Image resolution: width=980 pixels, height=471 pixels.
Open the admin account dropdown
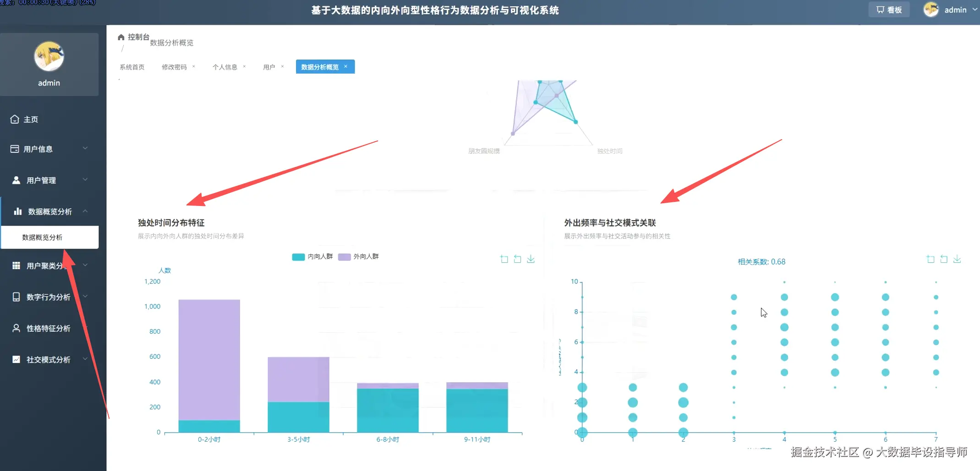[957, 9]
